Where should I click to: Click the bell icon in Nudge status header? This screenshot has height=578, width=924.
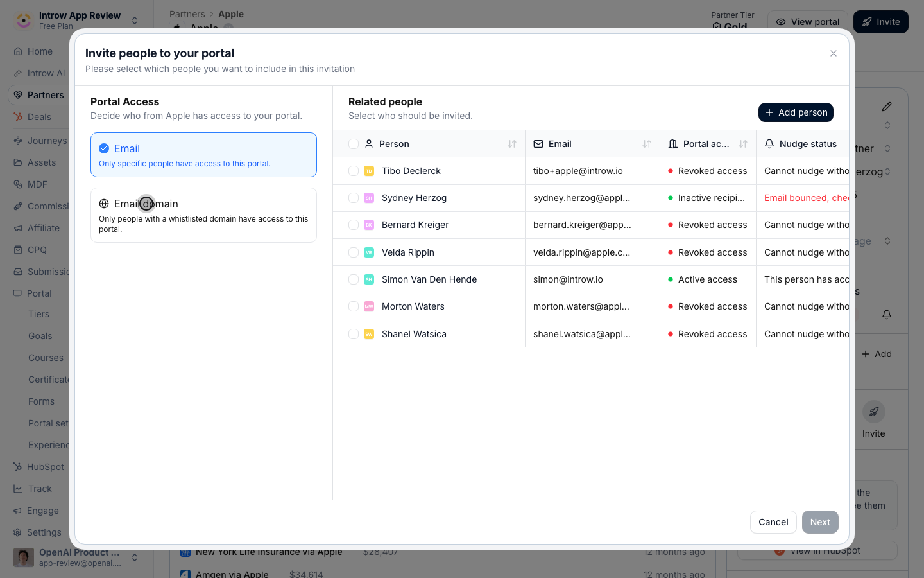point(769,144)
